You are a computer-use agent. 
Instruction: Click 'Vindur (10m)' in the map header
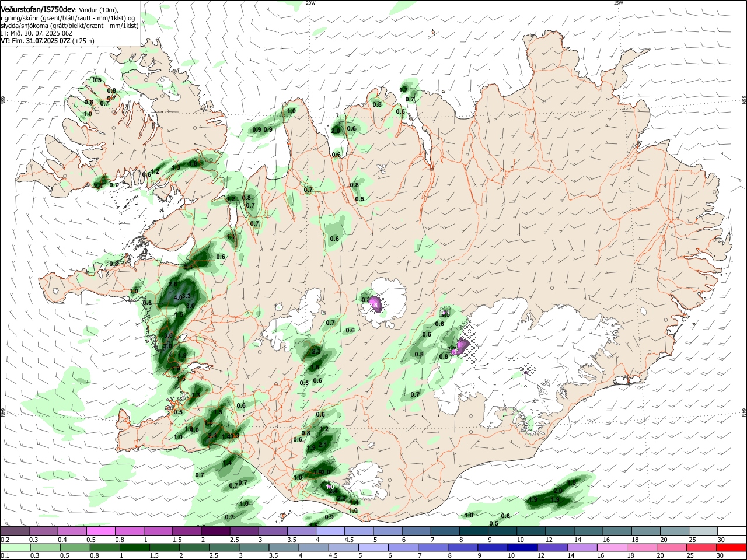(99, 10)
